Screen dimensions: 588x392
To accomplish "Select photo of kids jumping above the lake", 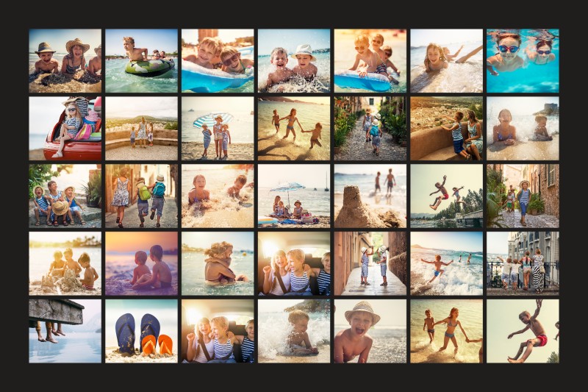I will tap(446, 196).
